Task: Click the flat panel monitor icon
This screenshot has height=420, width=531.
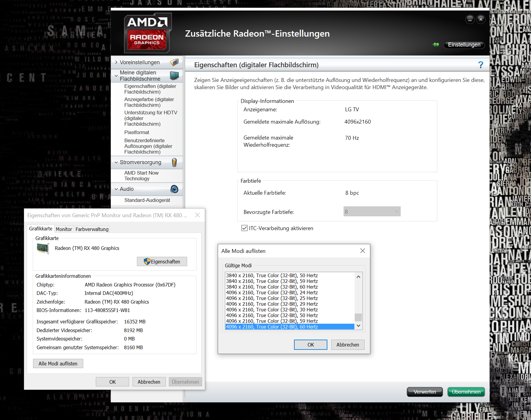Action: (x=174, y=76)
